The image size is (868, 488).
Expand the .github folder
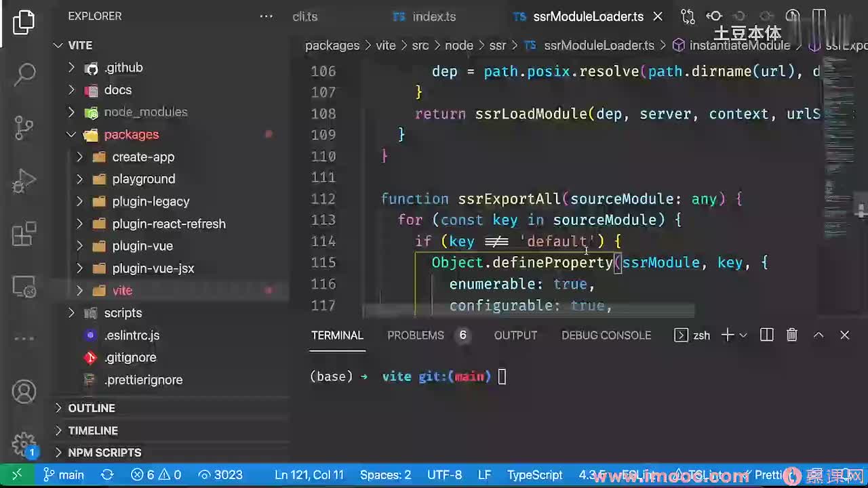[71, 68]
